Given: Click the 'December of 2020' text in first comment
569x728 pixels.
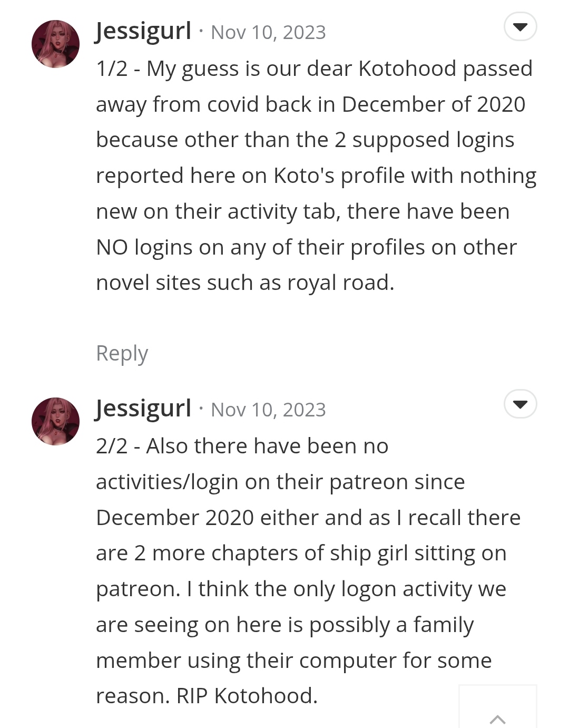Looking at the screenshot, I should coord(434,104).
